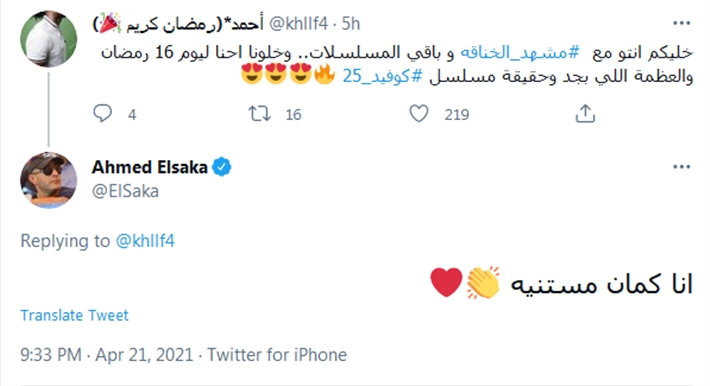Open the share icon on first tweet
This screenshot has width=710, height=386.
pyautogui.click(x=585, y=113)
